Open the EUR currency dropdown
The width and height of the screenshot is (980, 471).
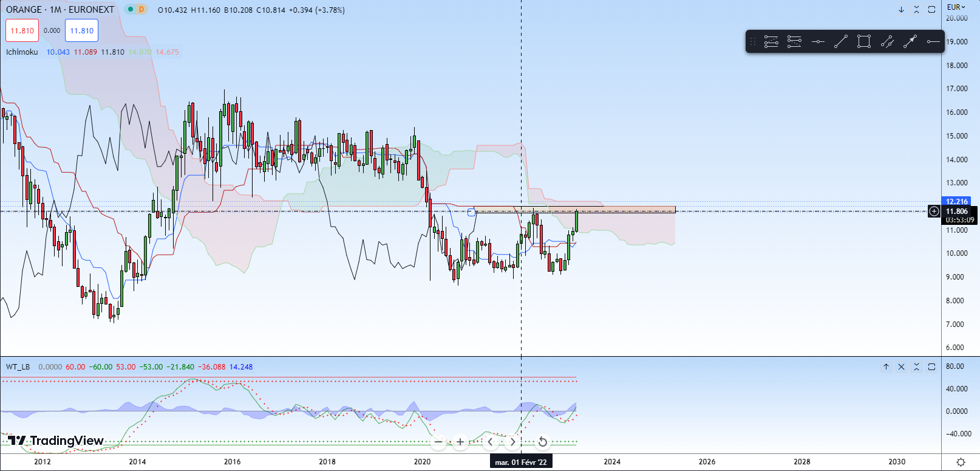pos(956,7)
